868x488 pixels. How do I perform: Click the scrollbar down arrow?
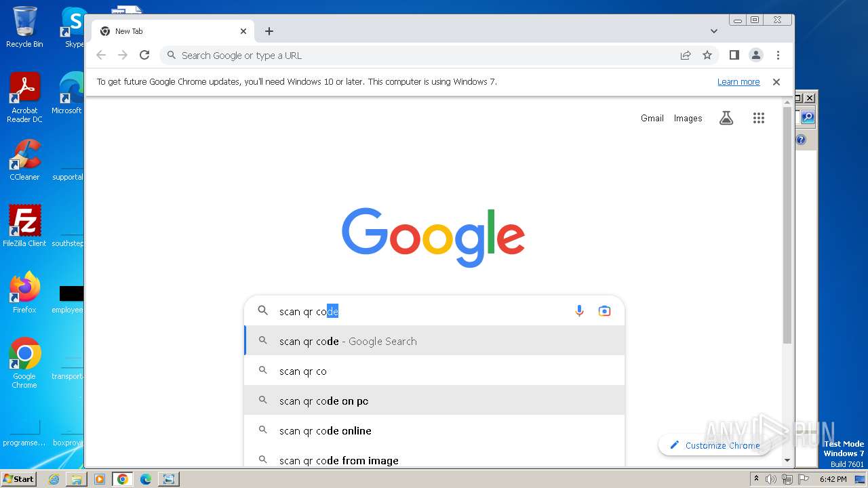pyautogui.click(x=787, y=460)
